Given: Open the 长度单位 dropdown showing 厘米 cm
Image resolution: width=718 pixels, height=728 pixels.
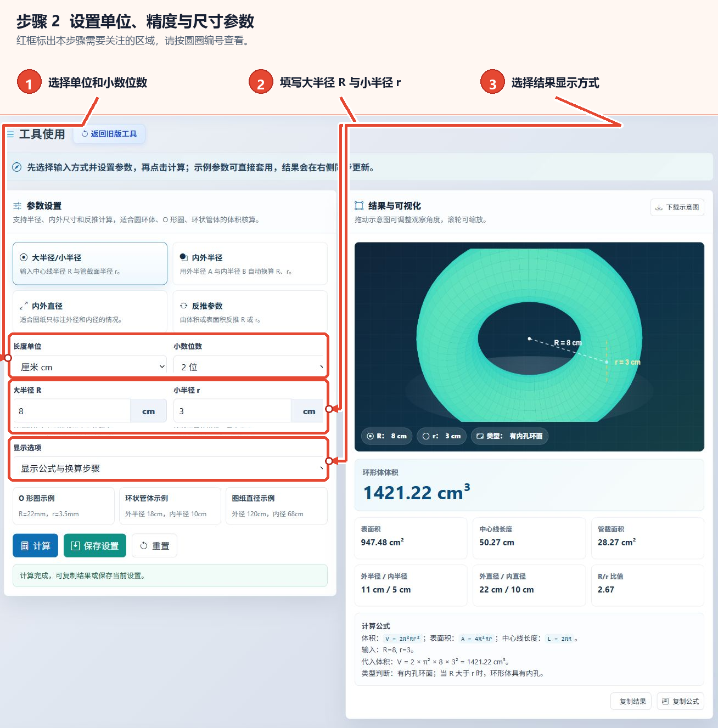Looking at the screenshot, I should [90, 366].
